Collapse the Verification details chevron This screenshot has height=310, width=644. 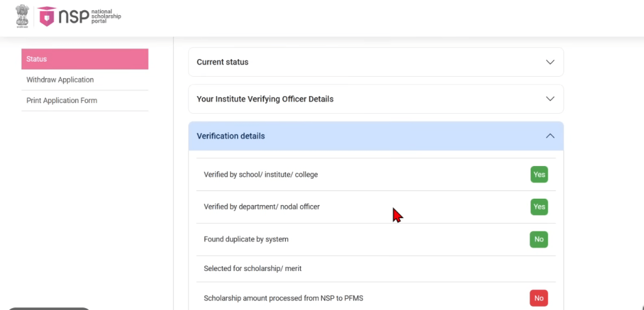pos(550,136)
